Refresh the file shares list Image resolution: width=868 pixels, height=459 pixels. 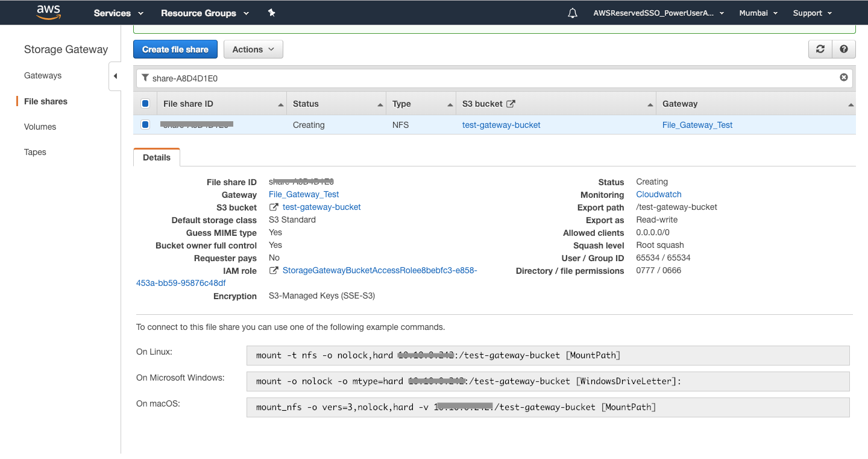(x=820, y=49)
